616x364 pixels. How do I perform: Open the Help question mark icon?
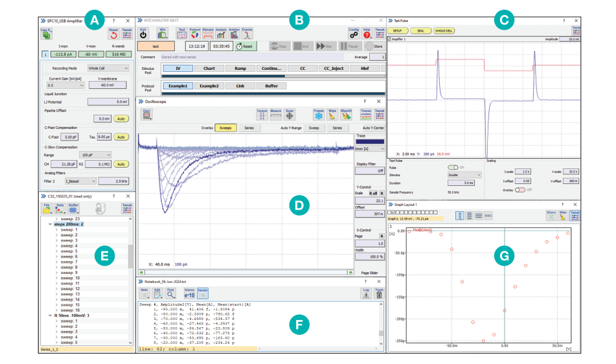pos(367,34)
